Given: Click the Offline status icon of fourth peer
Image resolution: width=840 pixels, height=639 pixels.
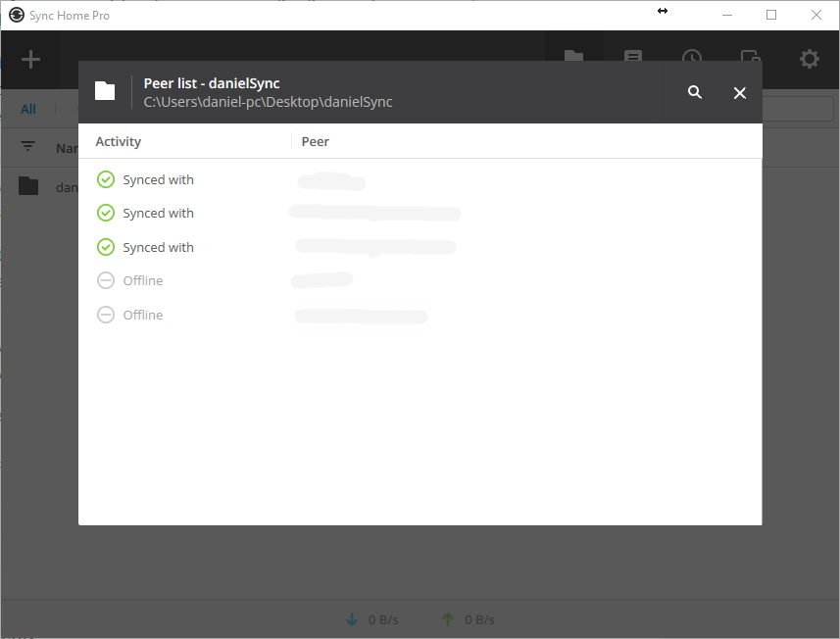Looking at the screenshot, I should (x=105, y=280).
